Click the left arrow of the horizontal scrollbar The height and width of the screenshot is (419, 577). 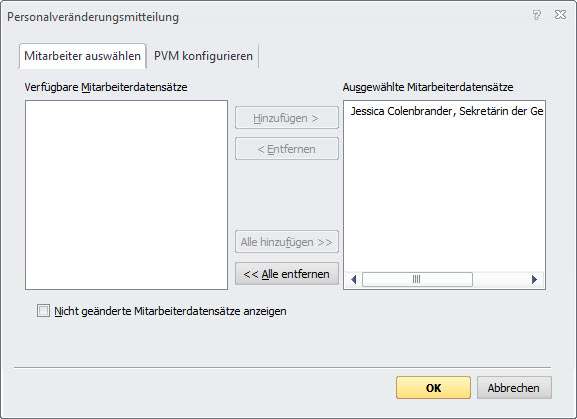tap(354, 280)
